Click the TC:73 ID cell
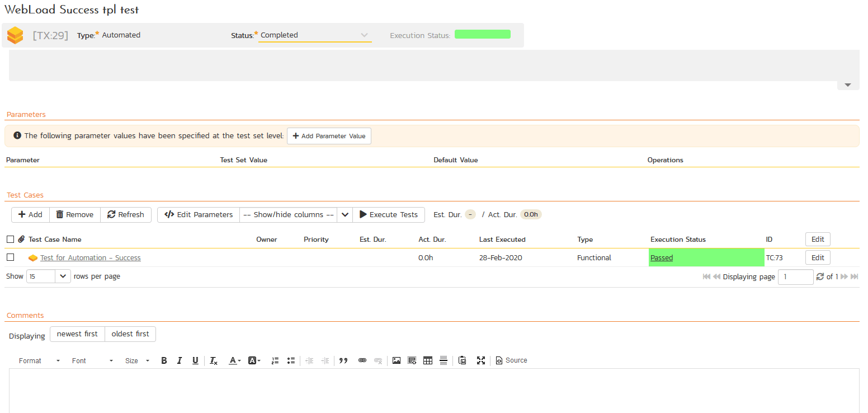Viewport: 868px width, 413px height. click(x=774, y=258)
